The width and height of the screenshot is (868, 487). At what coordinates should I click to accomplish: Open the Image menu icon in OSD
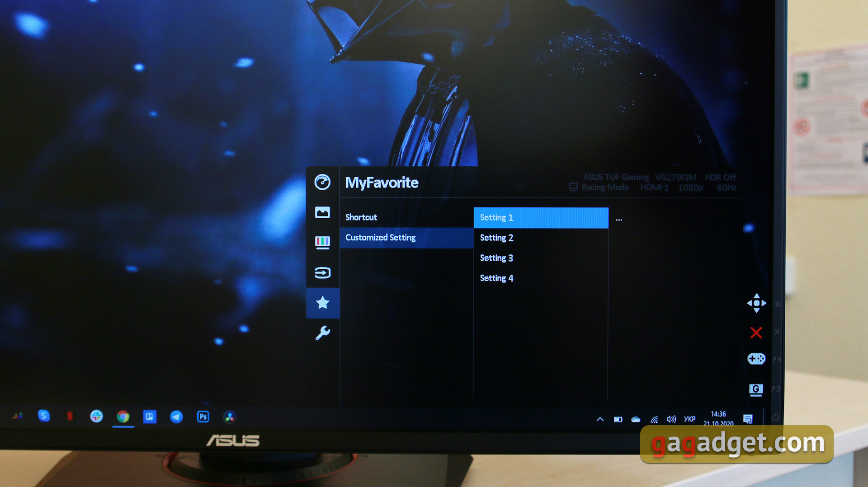click(x=322, y=212)
